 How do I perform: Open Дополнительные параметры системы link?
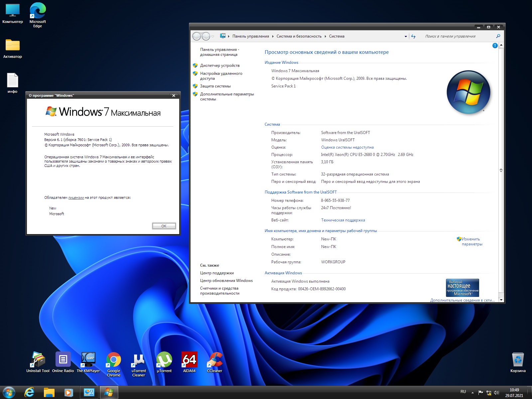(227, 96)
